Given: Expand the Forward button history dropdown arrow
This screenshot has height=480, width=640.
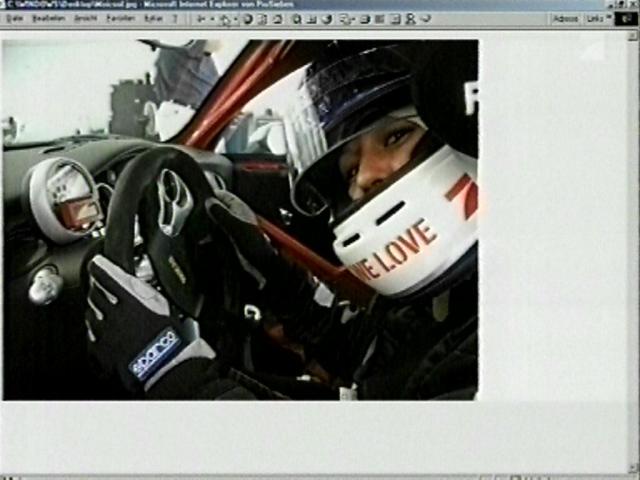Looking at the screenshot, I should [x=235, y=18].
